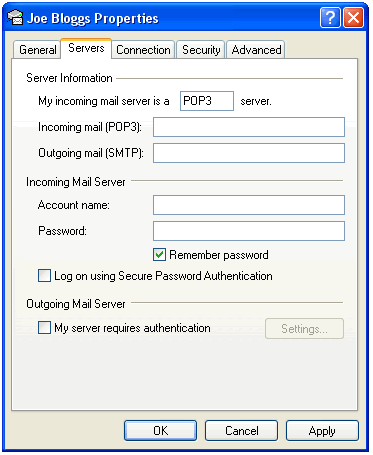Viewport: 373px width, 455px height.
Task: Click the mail account icon in title bar
Action: pos(15,18)
